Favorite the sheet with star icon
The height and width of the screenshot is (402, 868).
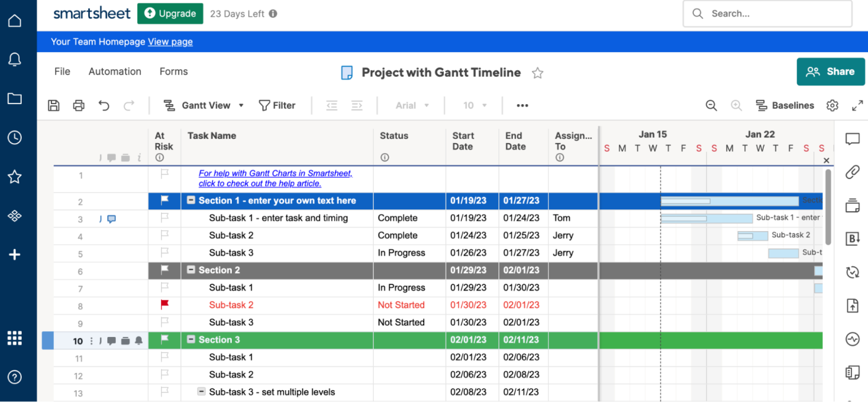[x=538, y=73]
